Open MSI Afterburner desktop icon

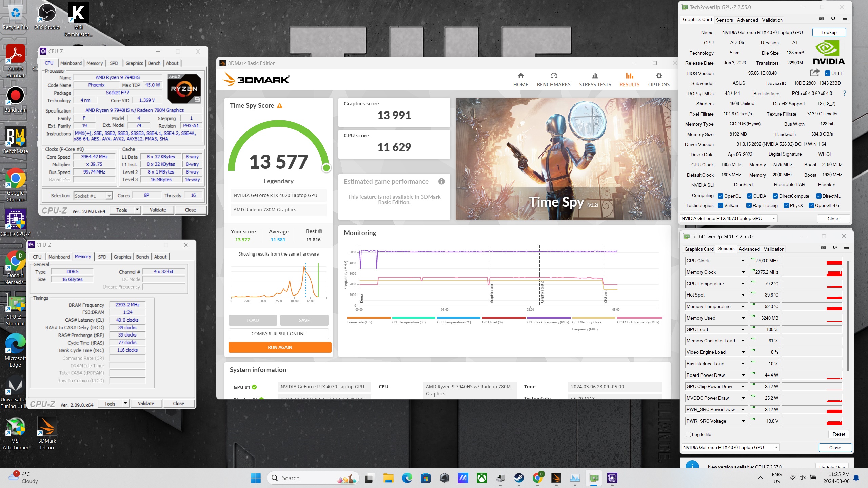(15, 433)
